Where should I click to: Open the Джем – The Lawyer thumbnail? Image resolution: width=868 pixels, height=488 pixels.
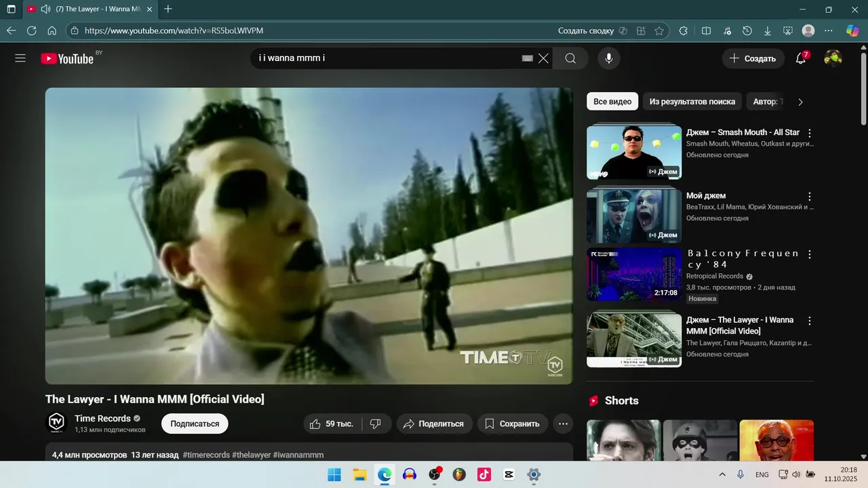[634, 340]
